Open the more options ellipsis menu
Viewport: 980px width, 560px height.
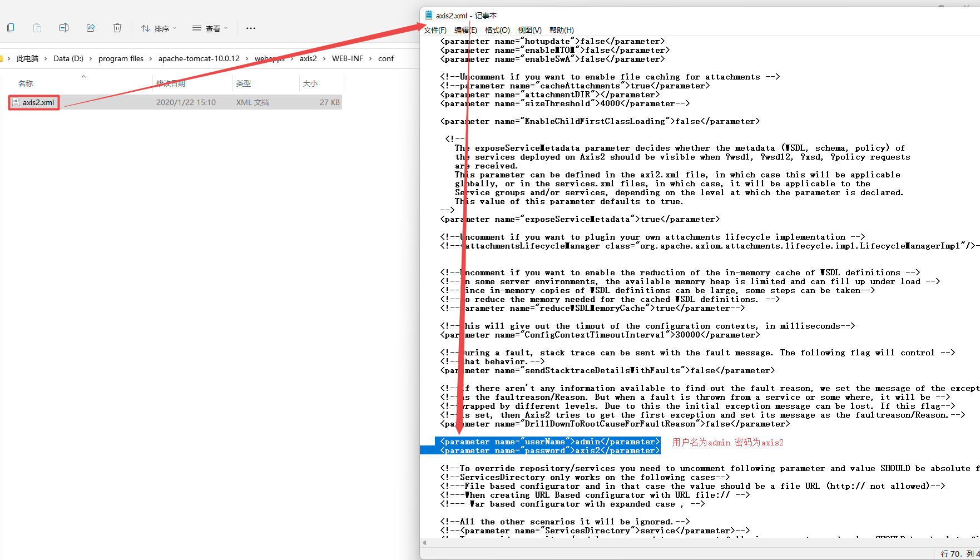[x=251, y=28]
